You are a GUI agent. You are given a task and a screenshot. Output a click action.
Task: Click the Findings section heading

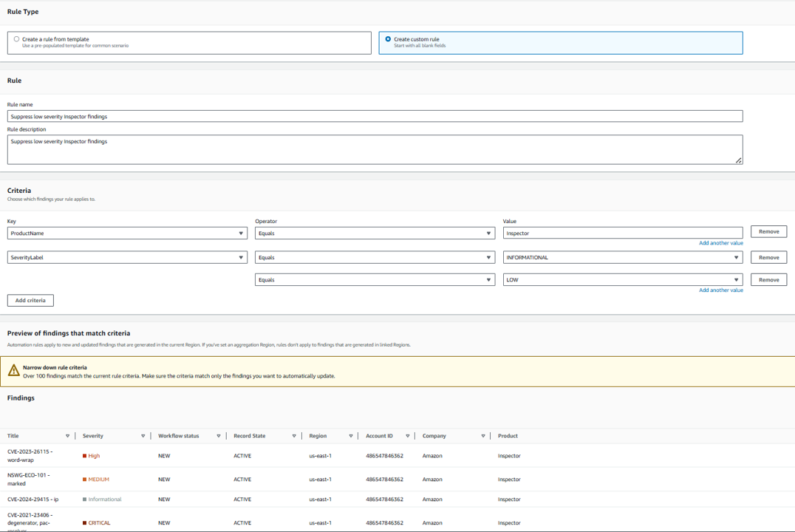(x=21, y=398)
